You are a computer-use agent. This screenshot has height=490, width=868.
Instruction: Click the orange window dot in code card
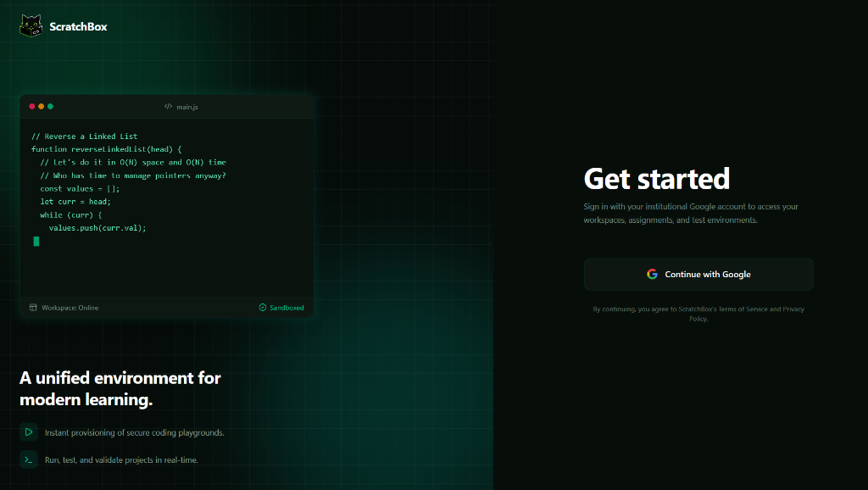pyautogui.click(x=41, y=106)
